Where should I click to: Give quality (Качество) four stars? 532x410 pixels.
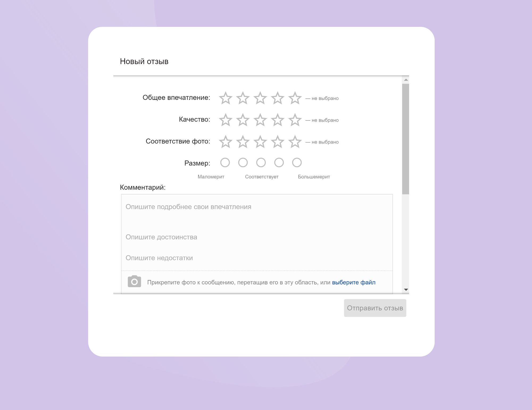tap(277, 120)
